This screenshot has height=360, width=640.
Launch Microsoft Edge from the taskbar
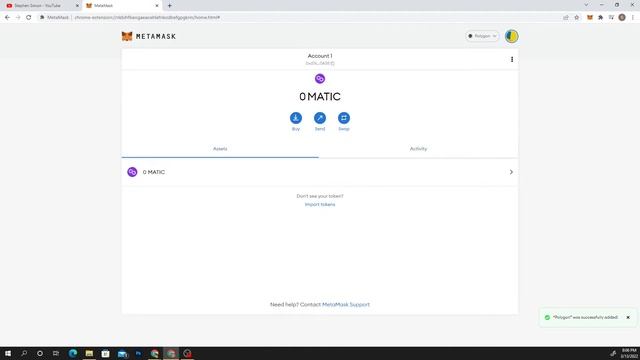point(73,353)
